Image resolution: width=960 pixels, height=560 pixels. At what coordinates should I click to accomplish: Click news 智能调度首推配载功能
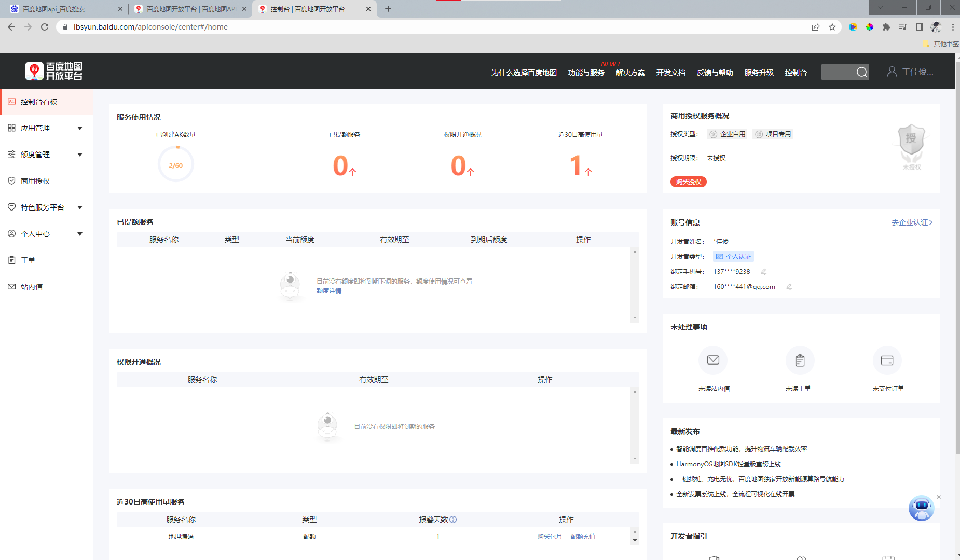point(741,449)
